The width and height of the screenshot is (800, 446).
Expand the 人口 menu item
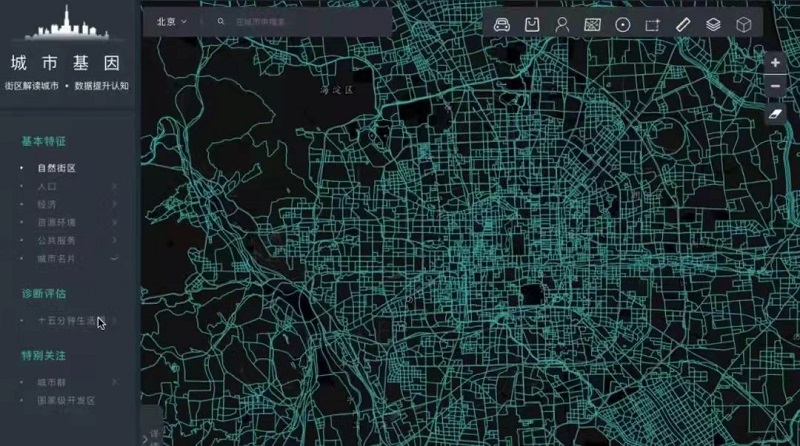pyautogui.click(x=115, y=186)
